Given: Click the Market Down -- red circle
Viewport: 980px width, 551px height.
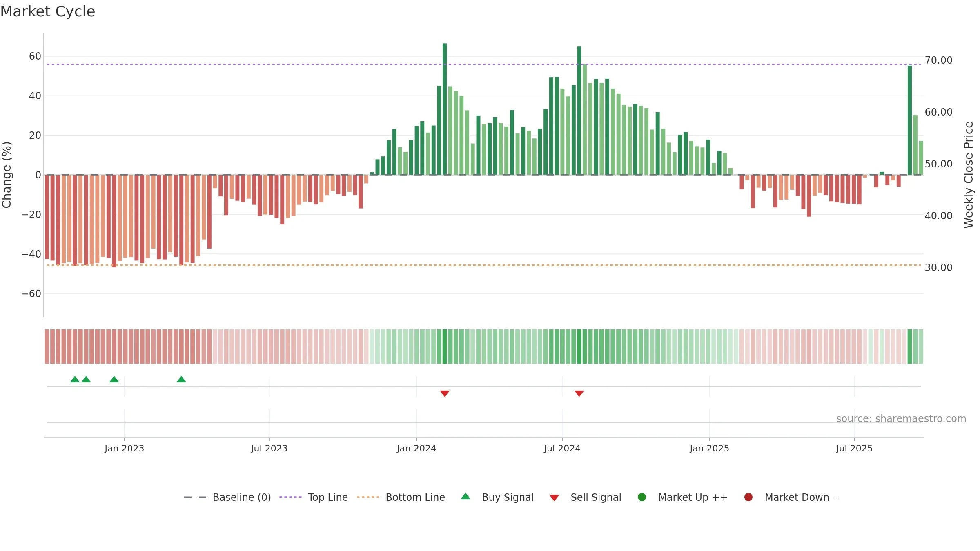Looking at the screenshot, I should [x=748, y=497].
